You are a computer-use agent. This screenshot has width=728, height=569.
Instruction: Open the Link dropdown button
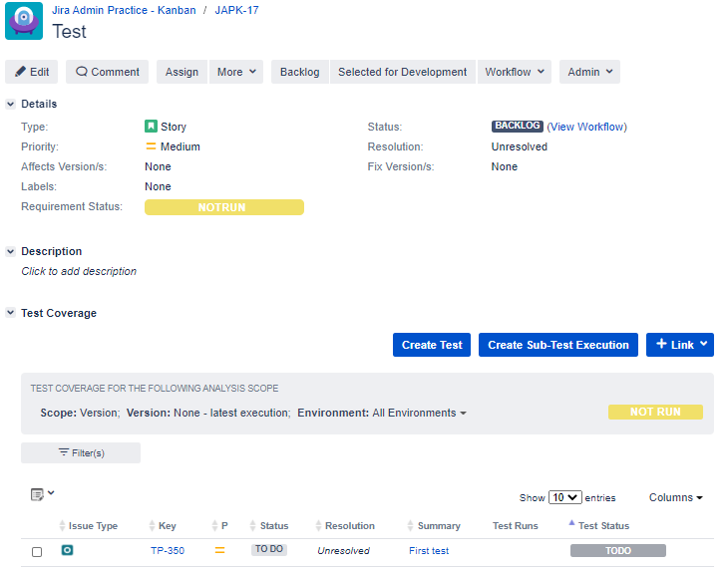coord(680,345)
